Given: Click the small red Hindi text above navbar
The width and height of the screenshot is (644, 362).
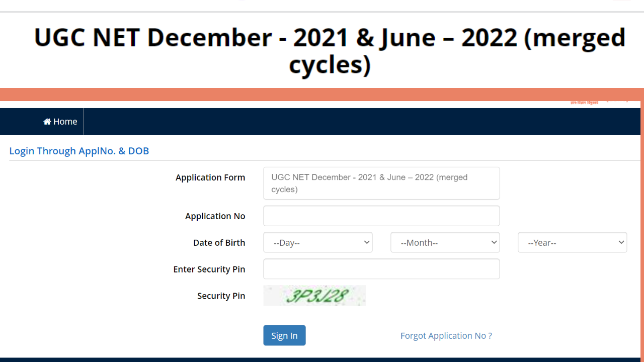Looking at the screenshot, I should click(584, 103).
